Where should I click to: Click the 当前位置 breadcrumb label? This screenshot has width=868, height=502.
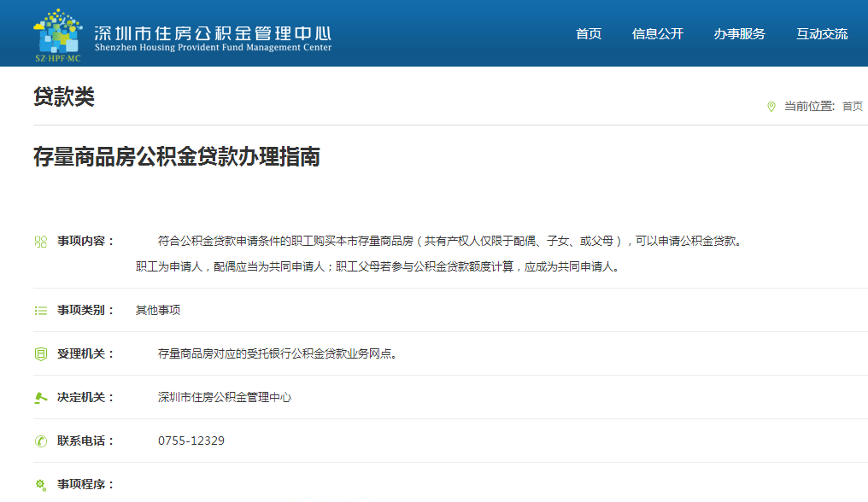pyautogui.click(x=809, y=106)
